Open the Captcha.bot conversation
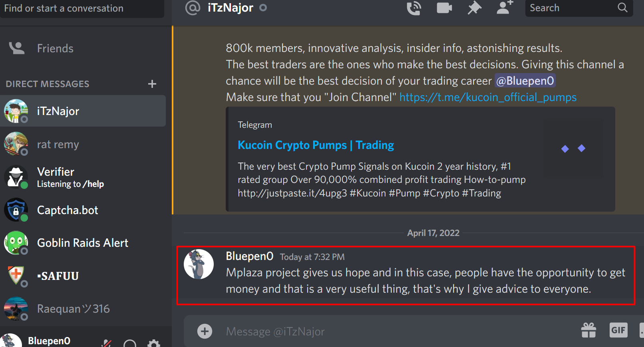The width and height of the screenshot is (644, 347). click(83, 210)
